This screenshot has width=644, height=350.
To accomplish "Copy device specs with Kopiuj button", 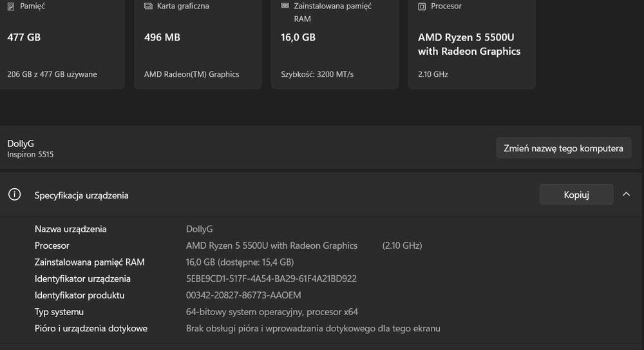I will click(576, 195).
